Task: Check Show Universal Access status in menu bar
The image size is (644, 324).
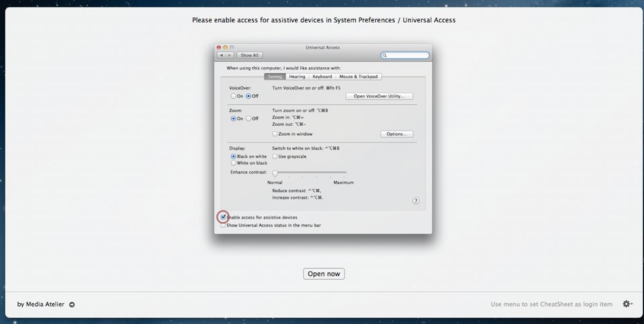Action: [x=223, y=225]
